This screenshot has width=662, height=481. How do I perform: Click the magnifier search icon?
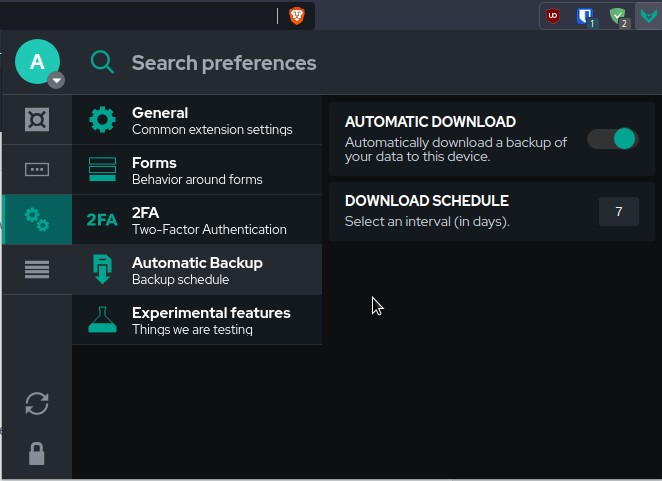pos(102,62)
